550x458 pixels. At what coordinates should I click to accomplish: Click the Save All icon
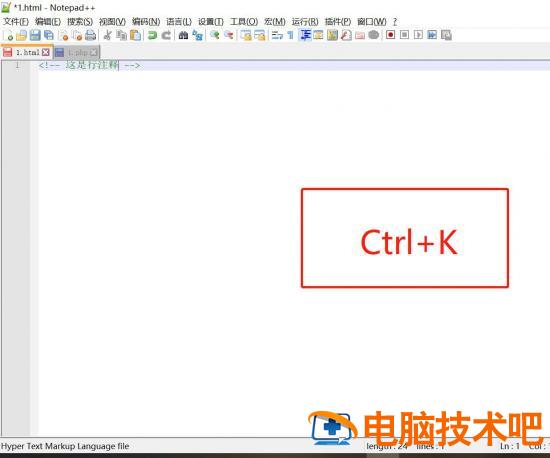click(x=49, y=35)
